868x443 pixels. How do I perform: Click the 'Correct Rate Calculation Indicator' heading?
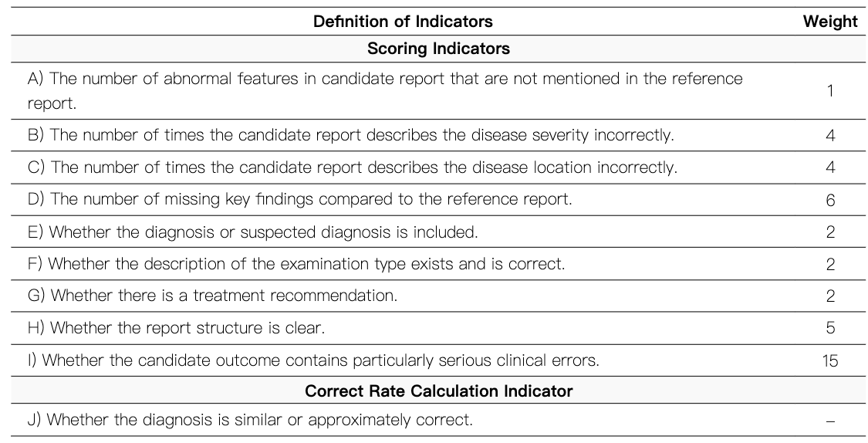pos(438,391)
